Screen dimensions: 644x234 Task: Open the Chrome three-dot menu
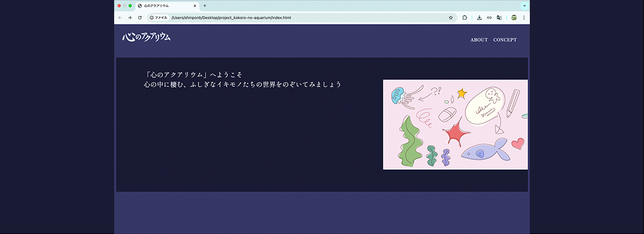[524, 18]
